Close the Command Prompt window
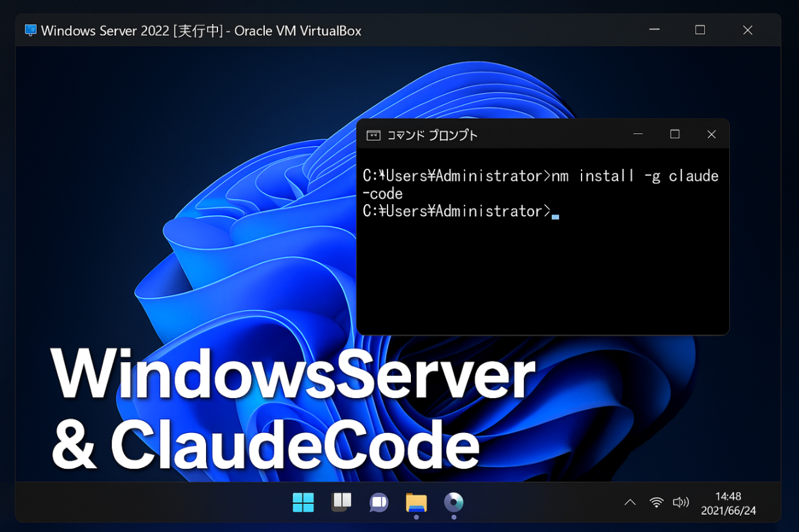Viewport: 799px width, 532px height. tap(711, 135)
